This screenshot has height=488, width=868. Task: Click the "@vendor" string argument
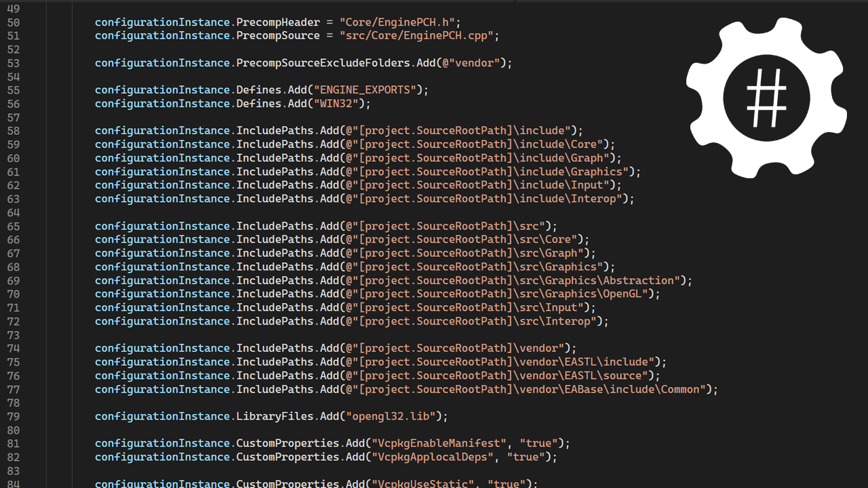click(x=471, y=62)
